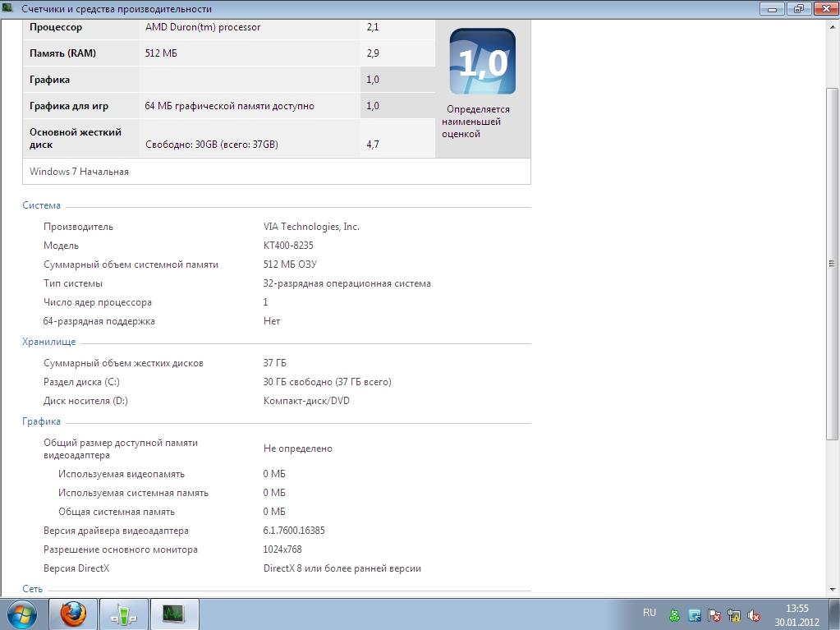Screen dimensions: 840x630
Task: Click the vertical scrollbar thumb
Action: [x=832, y=263]
